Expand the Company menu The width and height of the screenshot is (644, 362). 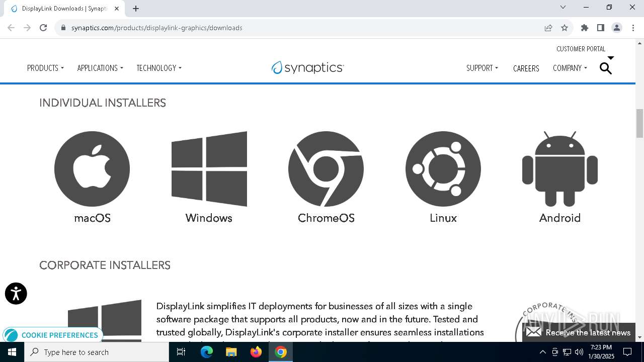click(570, 68)
